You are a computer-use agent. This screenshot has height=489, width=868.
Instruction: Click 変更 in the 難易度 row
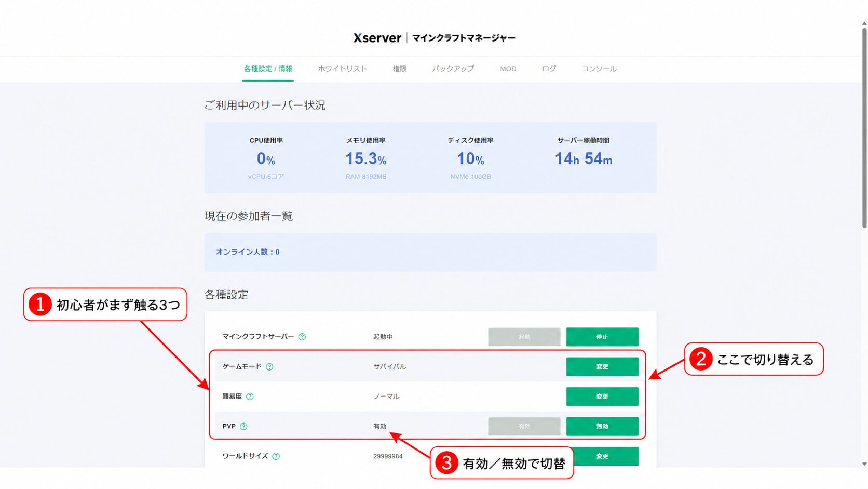click(602, 397)
